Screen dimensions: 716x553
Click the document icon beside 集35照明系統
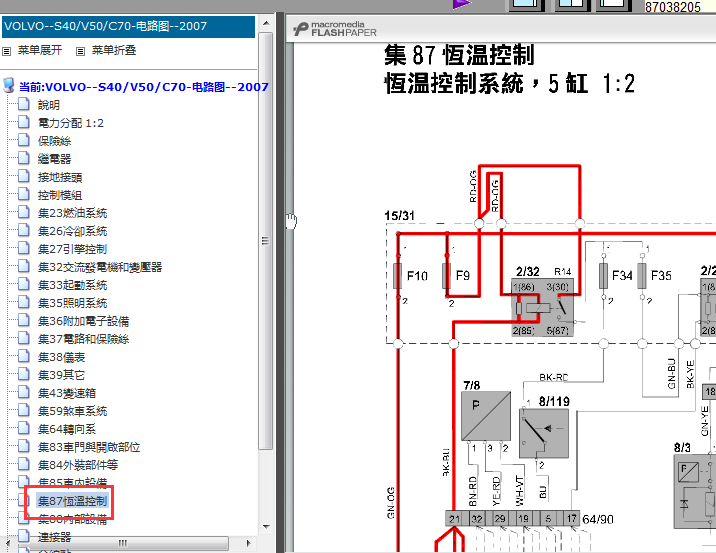coord(24,302)
